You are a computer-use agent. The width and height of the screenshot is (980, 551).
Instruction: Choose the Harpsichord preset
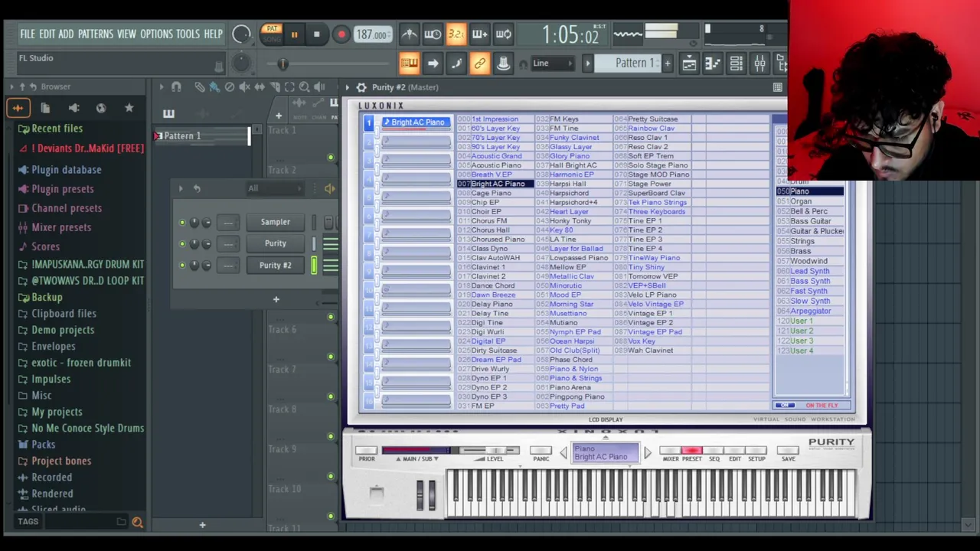[x=569, y=193]
